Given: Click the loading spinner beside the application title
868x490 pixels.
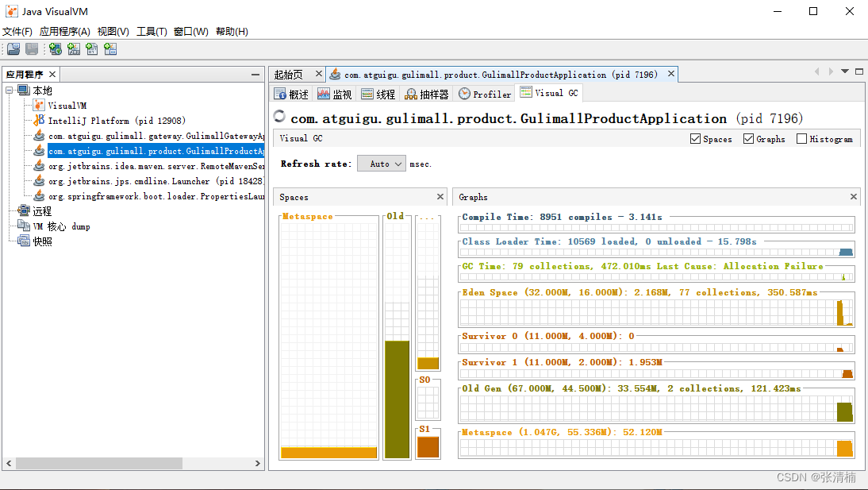Looking at the screenshot, I should click(x=279, y=116).
